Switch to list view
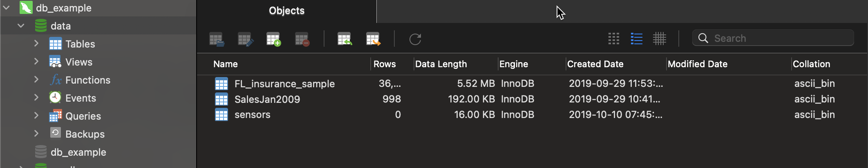 (636, 39)
